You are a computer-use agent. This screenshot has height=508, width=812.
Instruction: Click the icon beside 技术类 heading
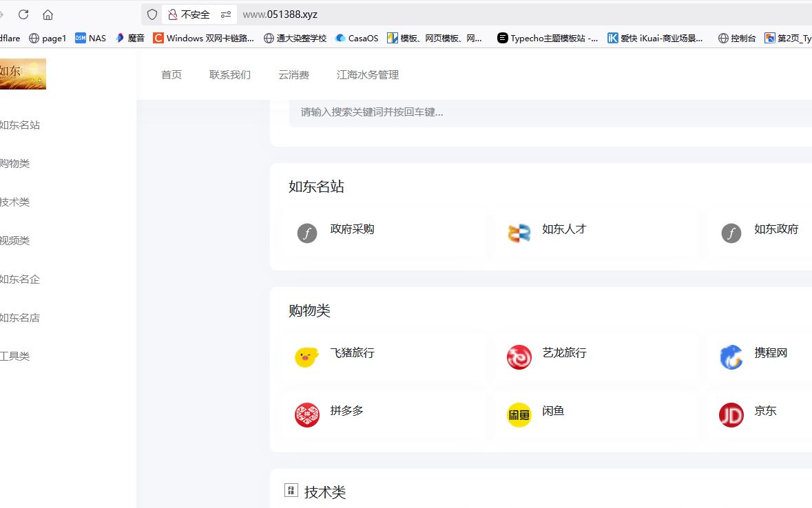point(291,490)
